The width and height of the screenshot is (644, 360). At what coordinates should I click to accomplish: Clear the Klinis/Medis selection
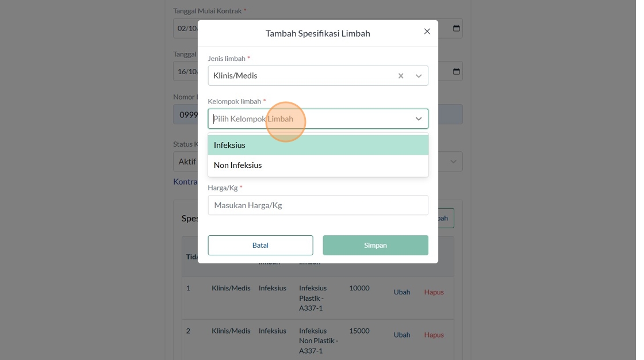click(x=401, y=76)
